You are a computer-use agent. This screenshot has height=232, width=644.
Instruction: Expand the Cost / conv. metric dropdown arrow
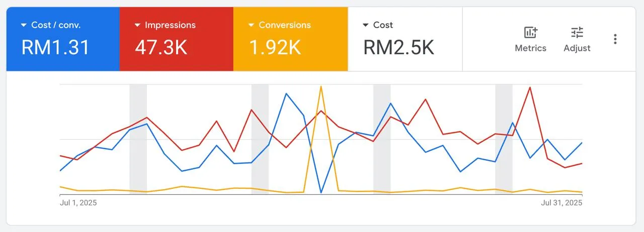[x=24, y=25]
